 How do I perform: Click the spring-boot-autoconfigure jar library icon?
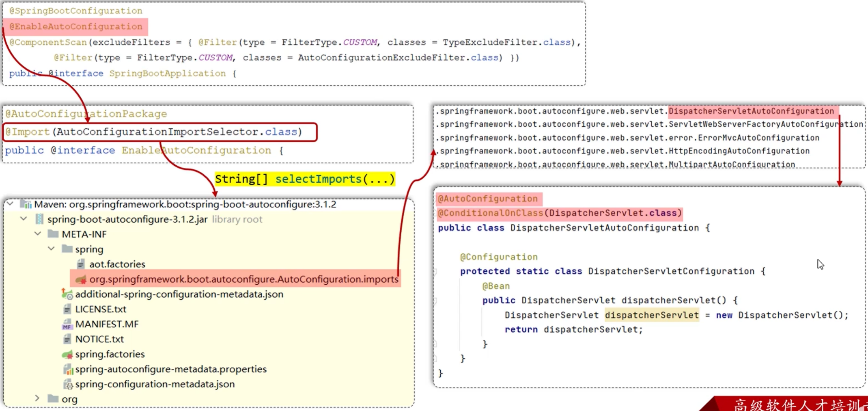[x=39, y=219]
